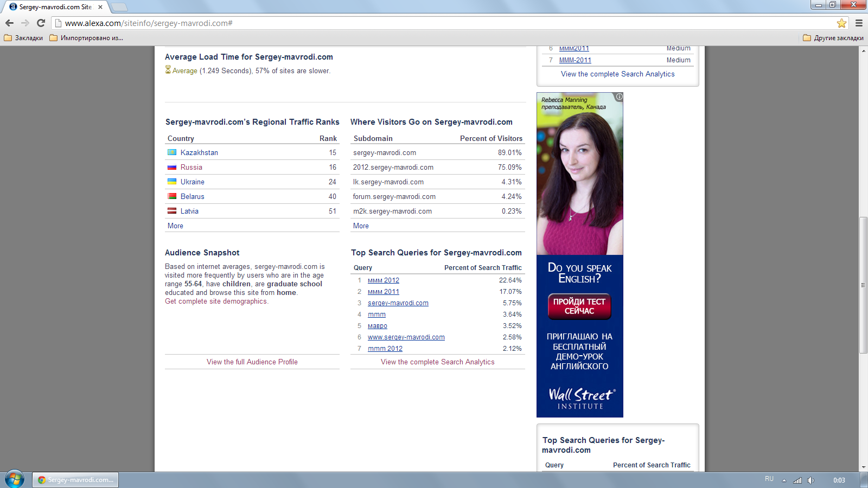Click the 22.64% search traffic value
Image resolution: width=868 pixels, height=488 pixels.
coord(510,280)
